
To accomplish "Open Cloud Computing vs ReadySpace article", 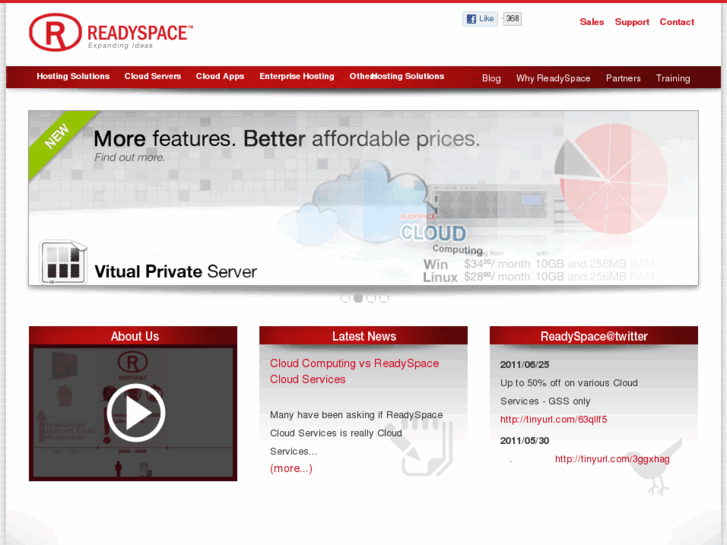I will click(x=354, y=371).
